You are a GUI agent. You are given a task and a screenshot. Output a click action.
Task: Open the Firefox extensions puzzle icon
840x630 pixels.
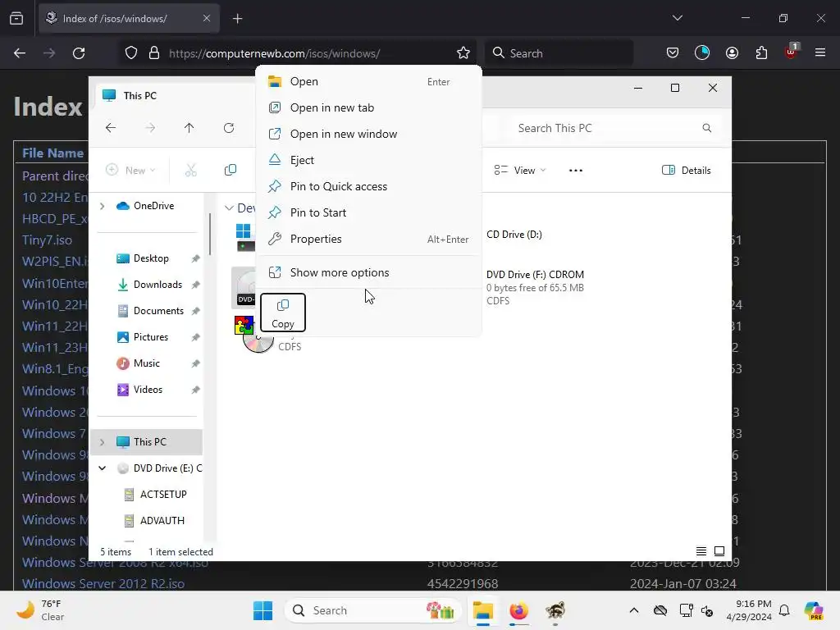coord(761,52)
